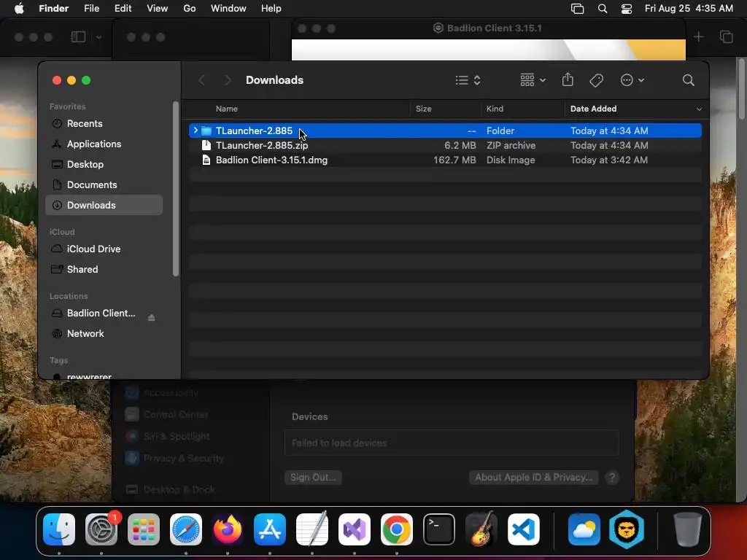Launch Google Chrome from the Dock

[396, 529]
